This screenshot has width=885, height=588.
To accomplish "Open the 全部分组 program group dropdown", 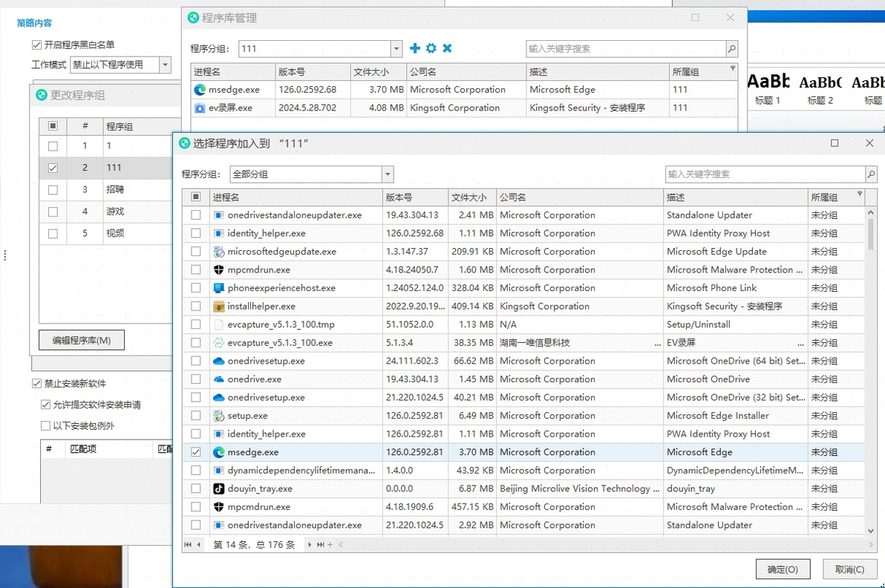I will tap(387, 174).
